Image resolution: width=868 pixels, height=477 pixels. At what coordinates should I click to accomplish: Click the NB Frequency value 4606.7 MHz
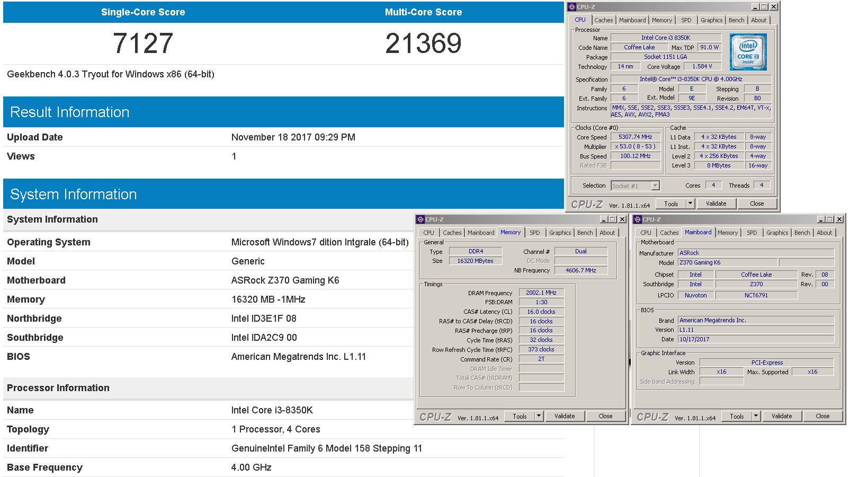(x=581, y=270)
